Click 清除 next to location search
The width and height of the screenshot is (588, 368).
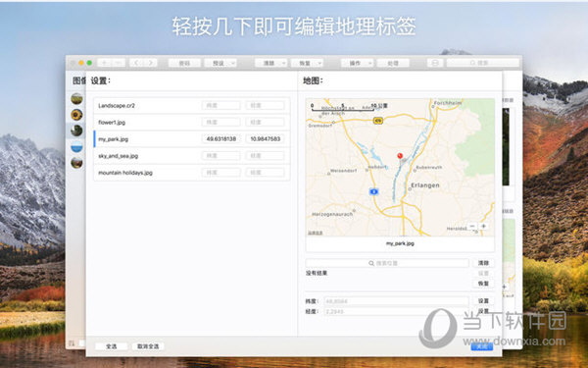coord(483,263)
